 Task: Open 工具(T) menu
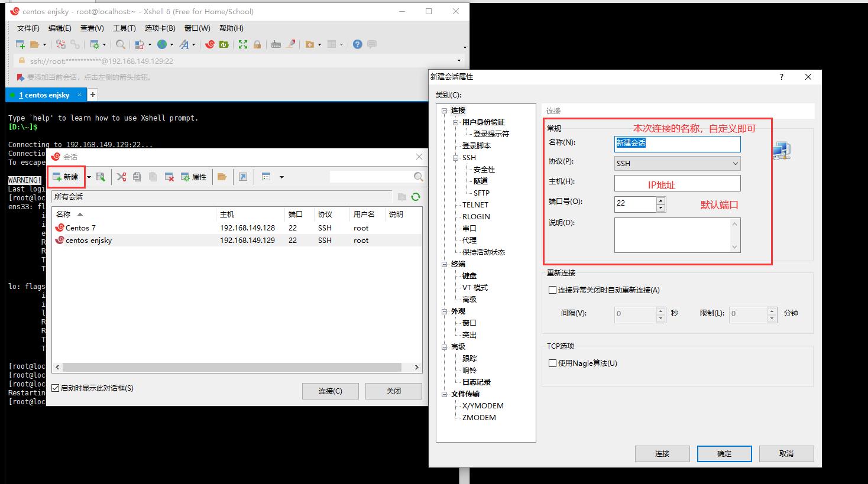(x=124, y=28)
